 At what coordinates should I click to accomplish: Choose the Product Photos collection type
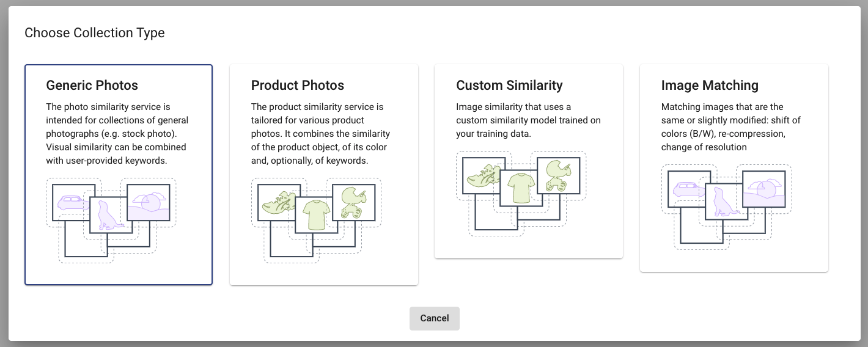click(x=324, y=175)
